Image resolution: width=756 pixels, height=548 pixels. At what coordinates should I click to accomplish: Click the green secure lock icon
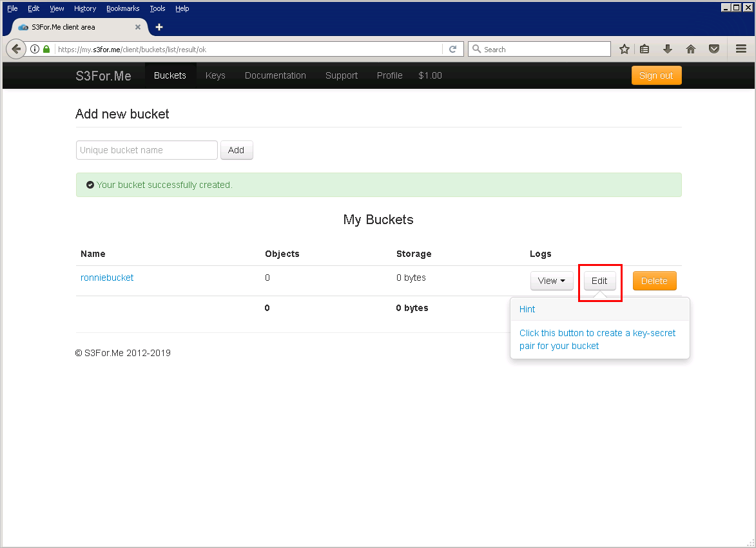[x=46, y=49]
